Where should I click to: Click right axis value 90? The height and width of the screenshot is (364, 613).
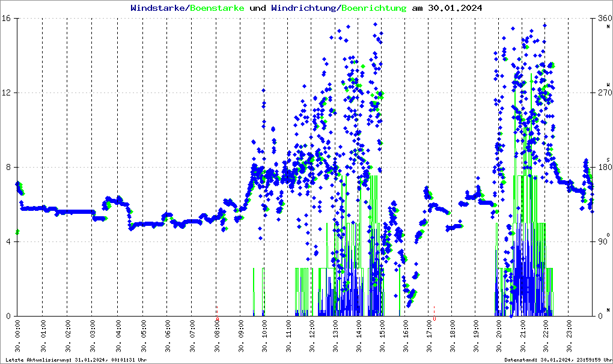click(602, 241)
